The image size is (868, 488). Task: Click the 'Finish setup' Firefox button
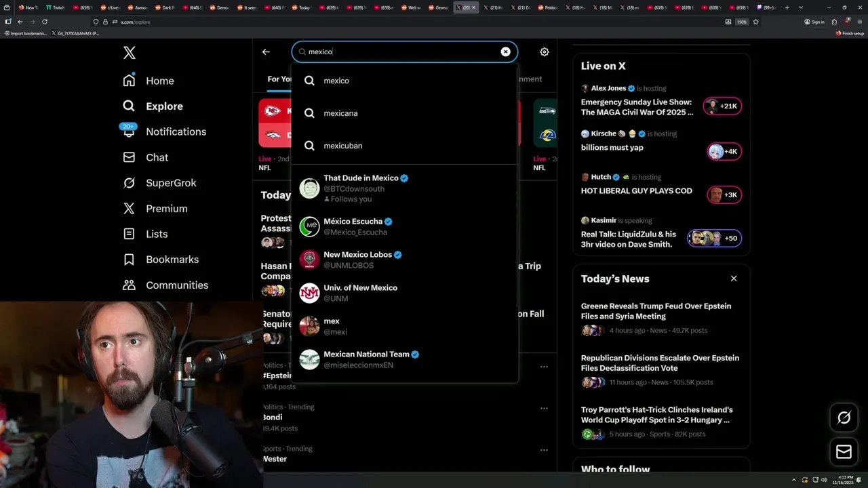[x=850, y=33]
